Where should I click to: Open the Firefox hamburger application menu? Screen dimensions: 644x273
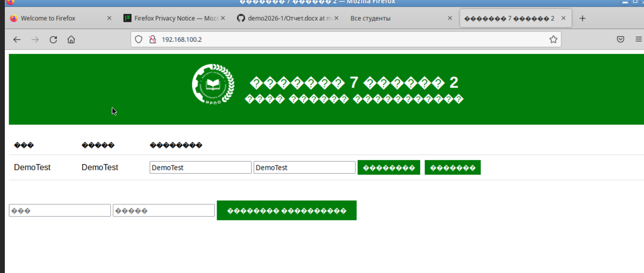pyautogui.click(x=638, y=40)
